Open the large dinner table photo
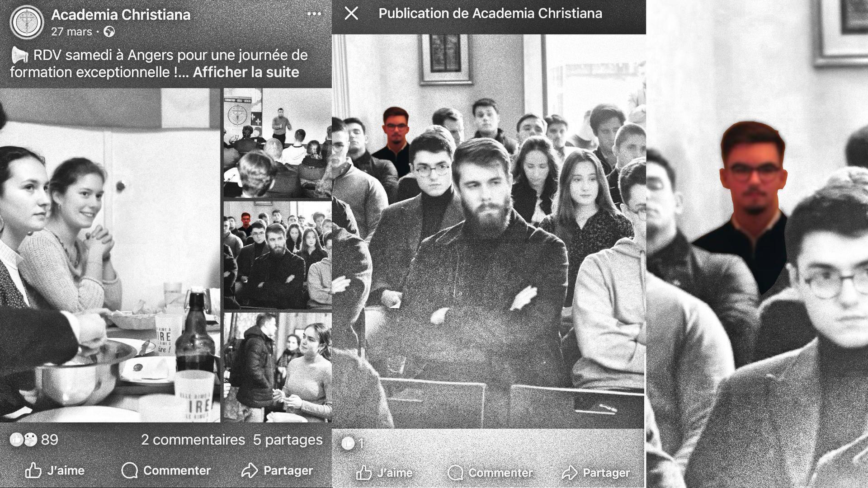 pos(110,255)
